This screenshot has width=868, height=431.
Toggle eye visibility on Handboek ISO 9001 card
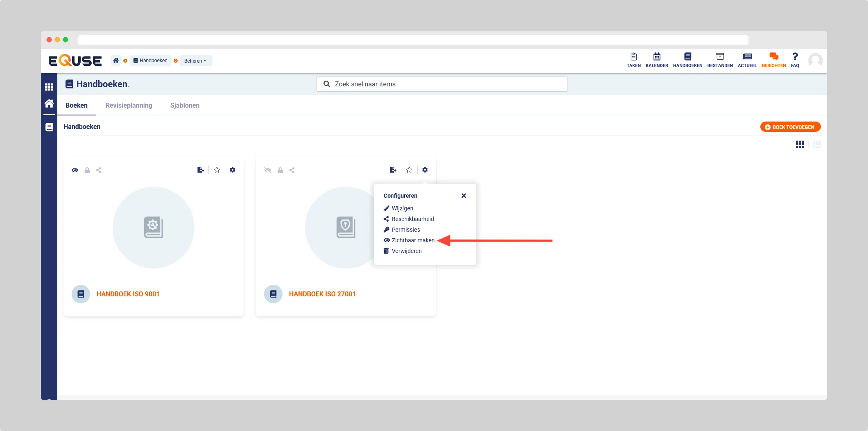[x=75, y=170]
